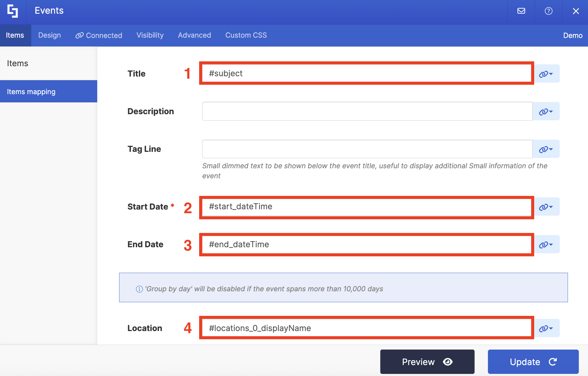Viewport: 588px width, 376px height.
Task: Switch to the Design tab
Action: pos(50,35)
